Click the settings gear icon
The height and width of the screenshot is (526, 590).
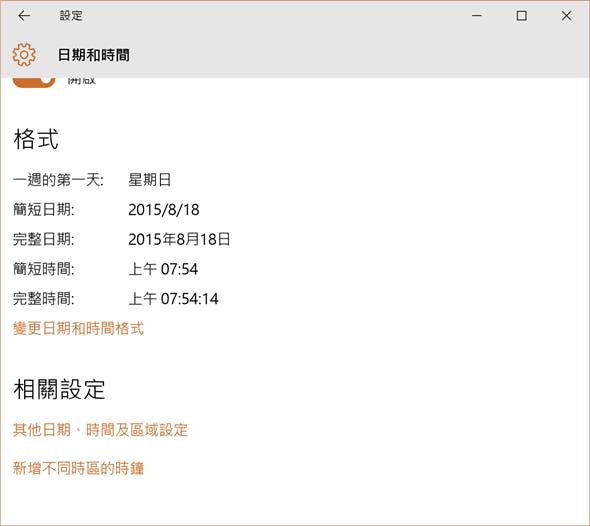click(x=24, y=55)
